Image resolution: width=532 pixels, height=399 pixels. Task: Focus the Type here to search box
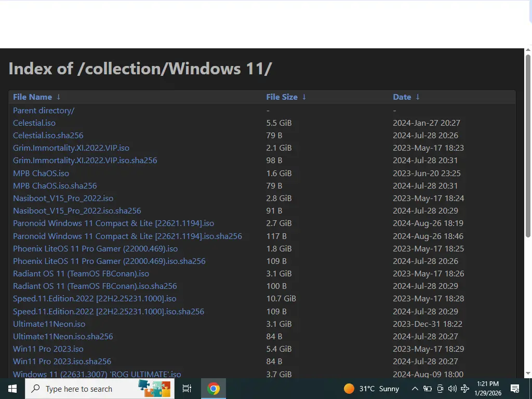coord(100,389)
